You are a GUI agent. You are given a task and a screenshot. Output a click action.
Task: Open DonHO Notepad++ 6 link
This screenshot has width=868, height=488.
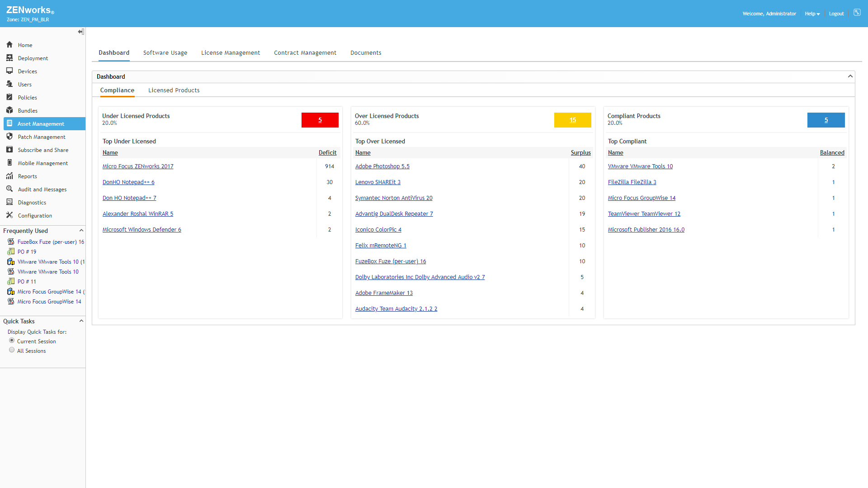coord(128,182)
